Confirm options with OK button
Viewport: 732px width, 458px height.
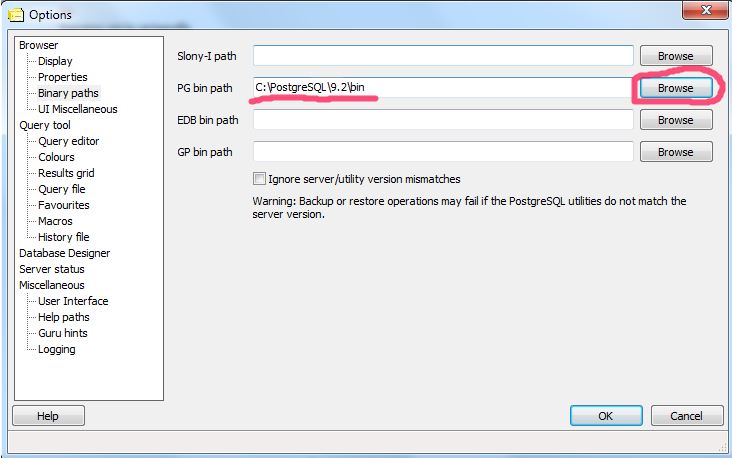pyautogui.click(x=606, y=416)
